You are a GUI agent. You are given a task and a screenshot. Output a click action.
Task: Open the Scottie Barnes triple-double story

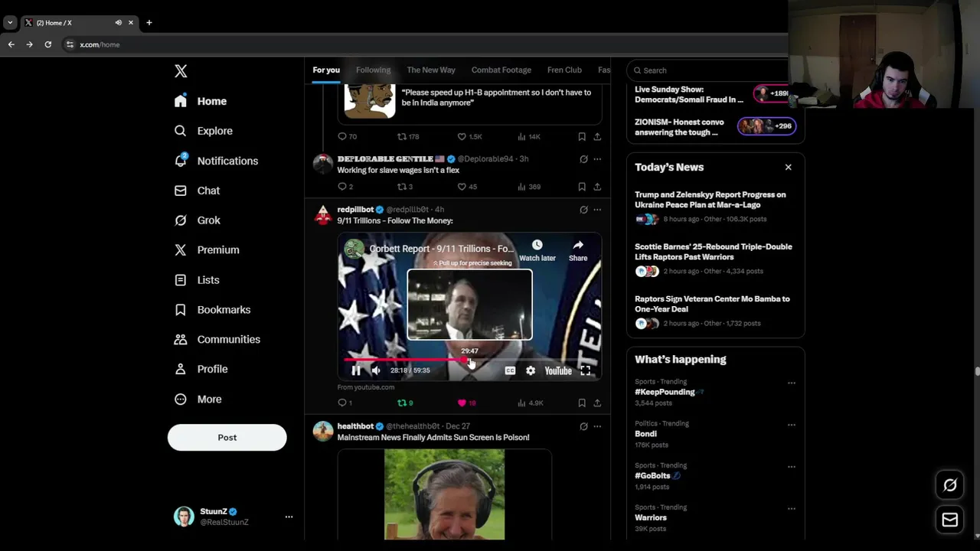(x=715, y=259)
